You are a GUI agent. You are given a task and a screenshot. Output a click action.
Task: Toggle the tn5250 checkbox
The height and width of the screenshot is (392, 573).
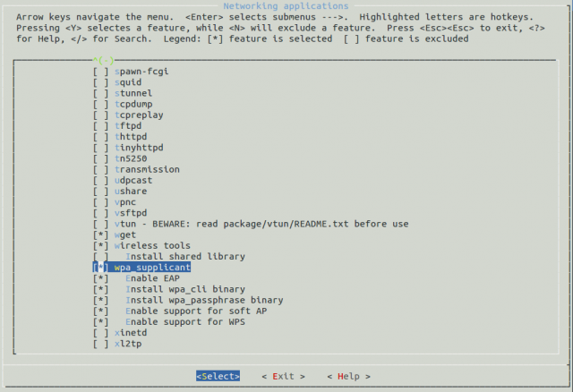(x=100, y=158)
